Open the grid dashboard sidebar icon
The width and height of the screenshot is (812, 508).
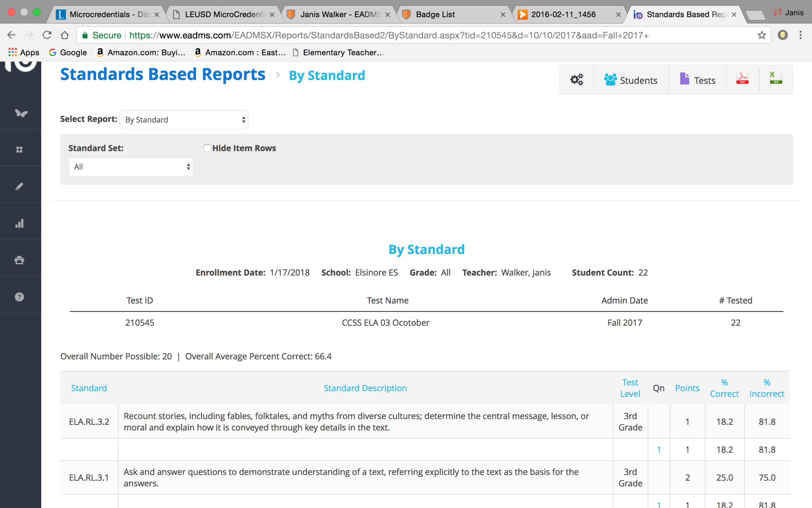pyautogui.click(x=19, y=150)
